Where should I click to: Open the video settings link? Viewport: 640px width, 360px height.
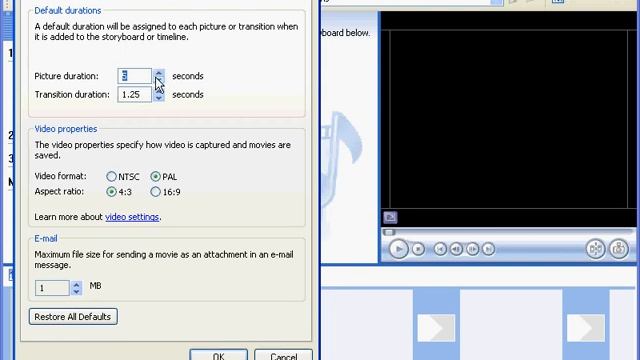(x=132, y=217)
